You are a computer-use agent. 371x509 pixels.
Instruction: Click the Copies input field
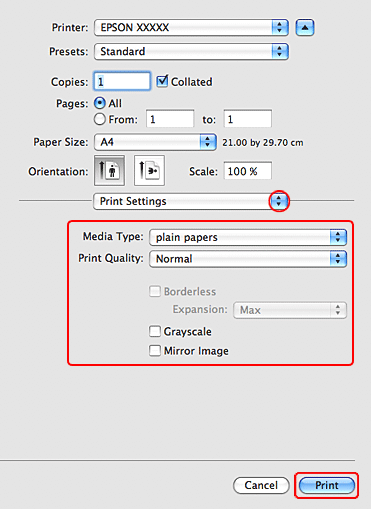[122, 81]
